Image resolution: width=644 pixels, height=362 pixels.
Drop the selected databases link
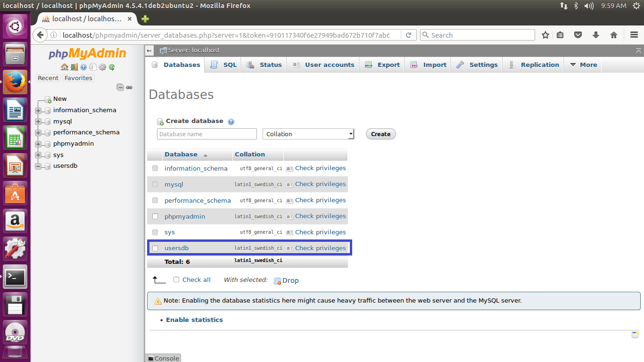point(286,280)
